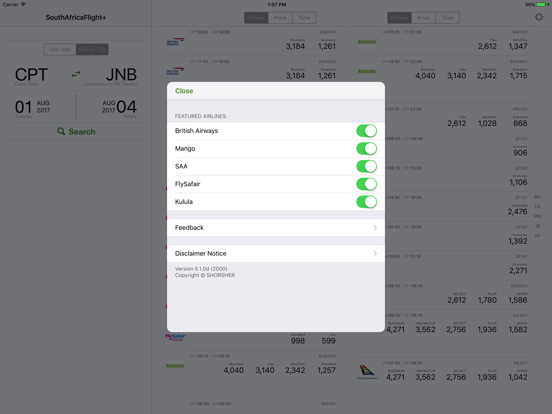The width and height of the screenshot is (552, 414).
Task: Swap CPT and JNB airports icon
Action: [76, 74]
